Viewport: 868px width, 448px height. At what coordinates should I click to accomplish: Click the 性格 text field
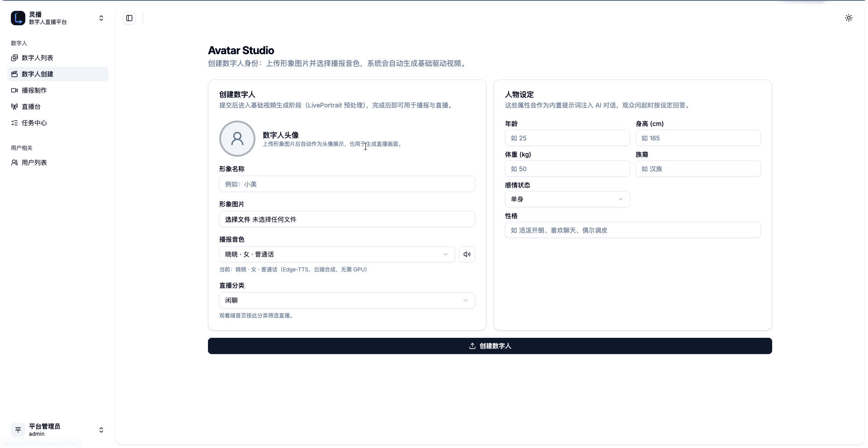(x=633, y=230)
